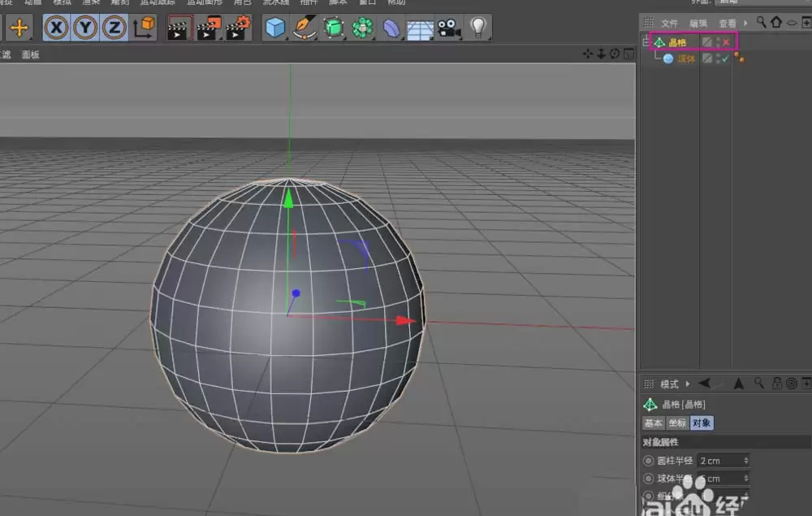Increase 圆柱半径 with its stepper arrow

745,457
